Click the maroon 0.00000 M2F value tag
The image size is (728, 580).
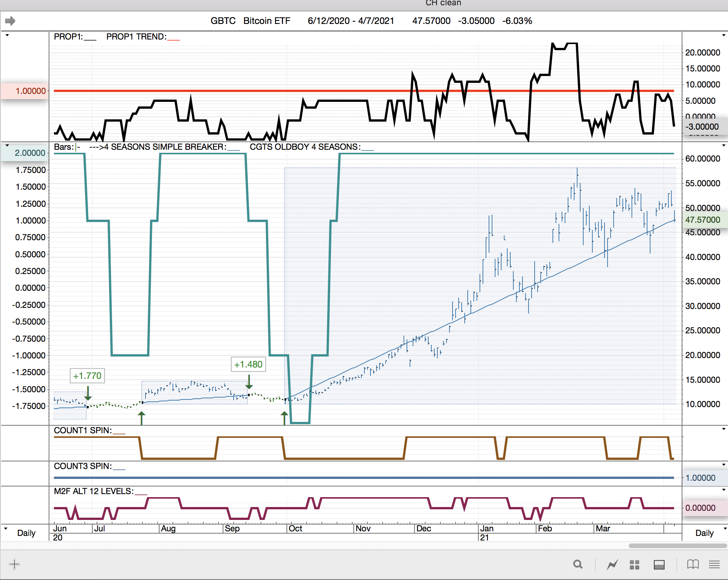point(705,508)
